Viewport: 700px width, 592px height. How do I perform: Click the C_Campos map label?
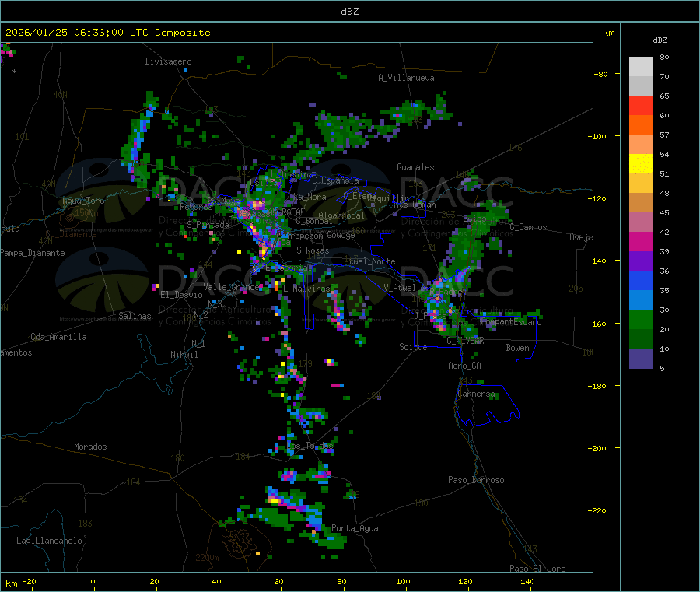529,227
